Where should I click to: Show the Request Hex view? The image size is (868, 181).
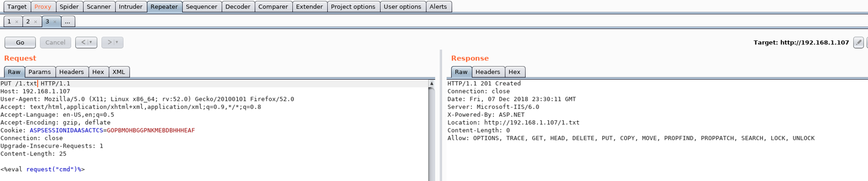(98, 72)
